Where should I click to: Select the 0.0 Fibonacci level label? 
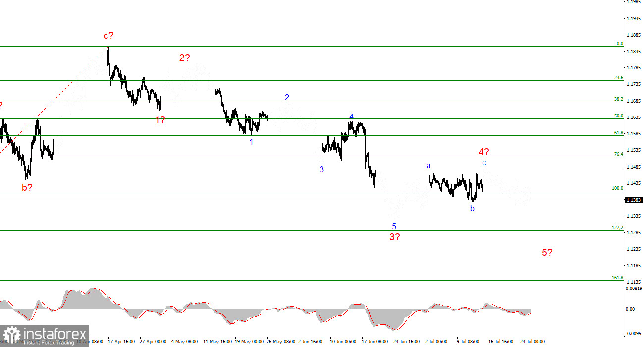point(620,44)
